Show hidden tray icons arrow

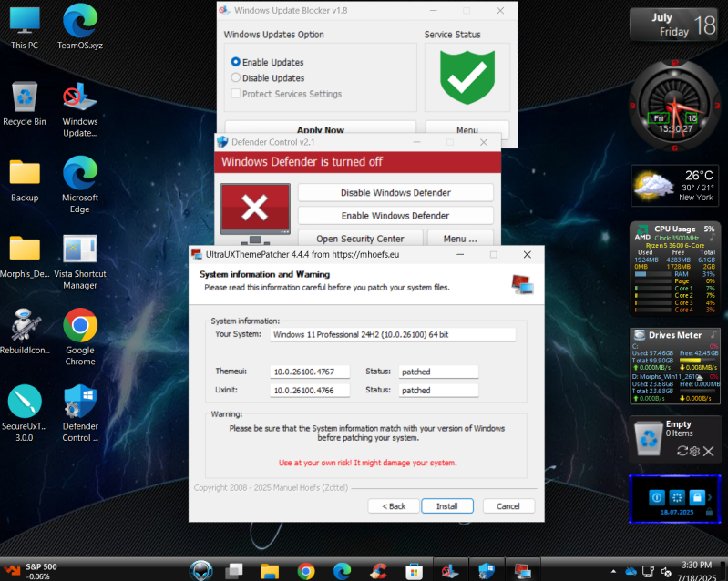[613, 571]
